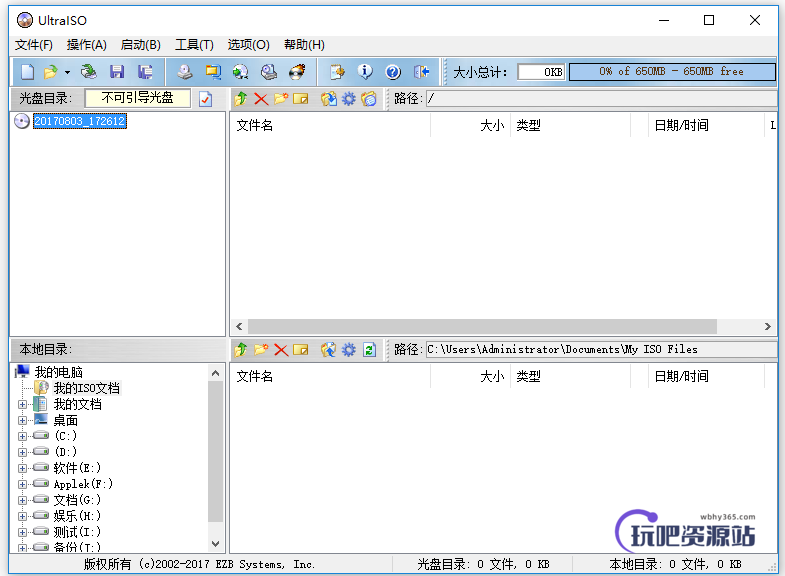Click the Save As icon in the toolbar

(x=145, y=72)
